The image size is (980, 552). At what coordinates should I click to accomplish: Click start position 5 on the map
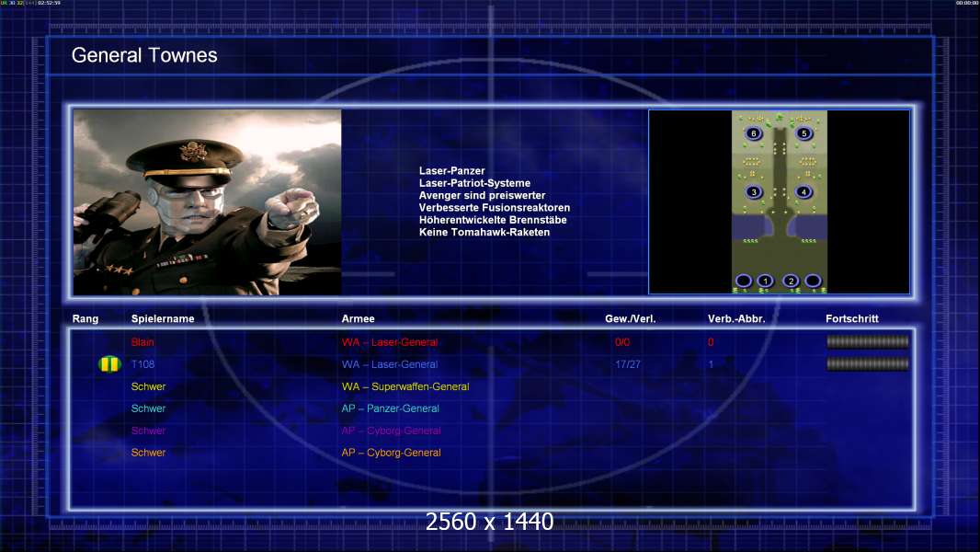coord(803,133)
